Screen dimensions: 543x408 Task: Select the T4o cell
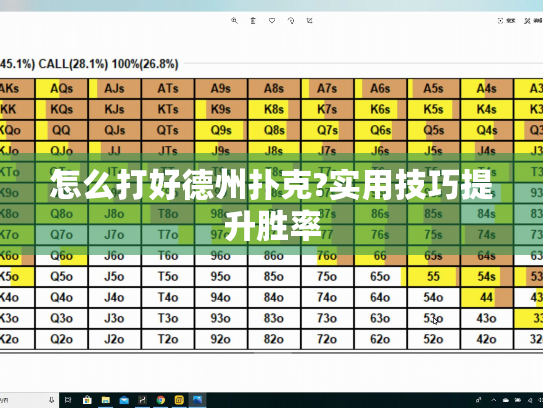pyautogui.click(x=168, y=297)
